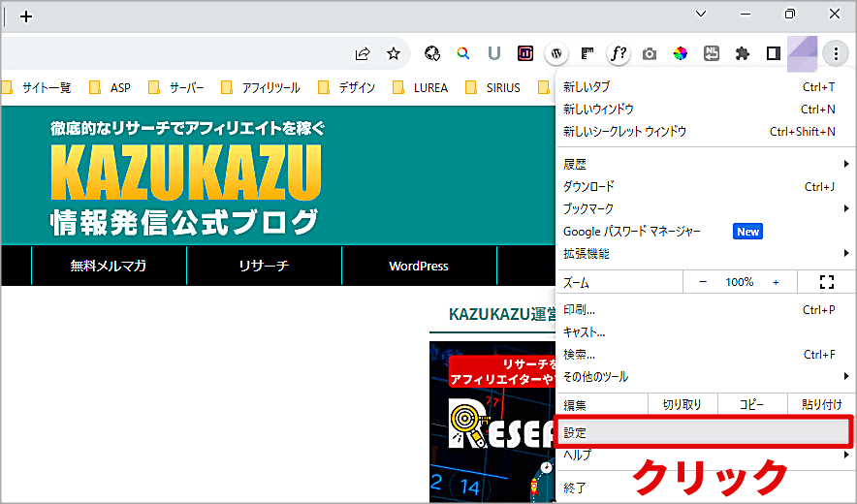Click the share page icon in address bar
The height and width of the screenshot is (504, 857).
click(363, 53)
